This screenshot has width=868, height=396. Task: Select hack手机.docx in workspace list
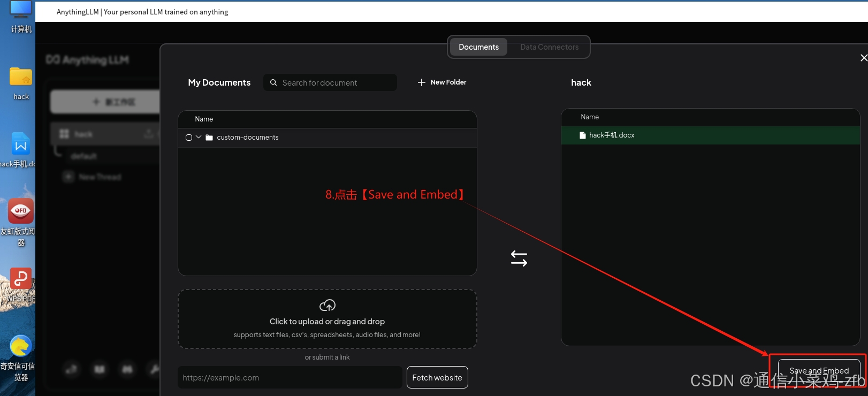711,135
